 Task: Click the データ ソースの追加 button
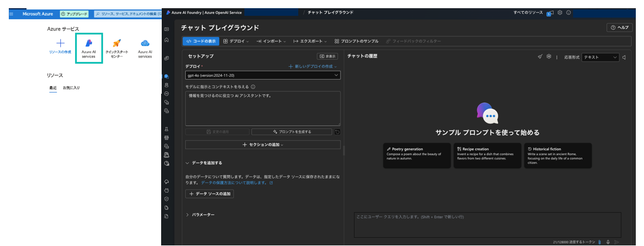(x=209, y=193)
